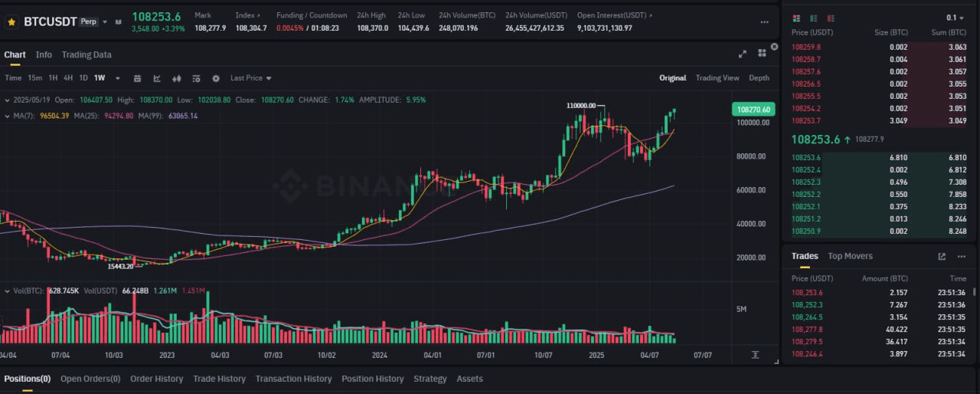Close the panel using the round X icon
980x394 pixels.
click(x=774, y=47)
